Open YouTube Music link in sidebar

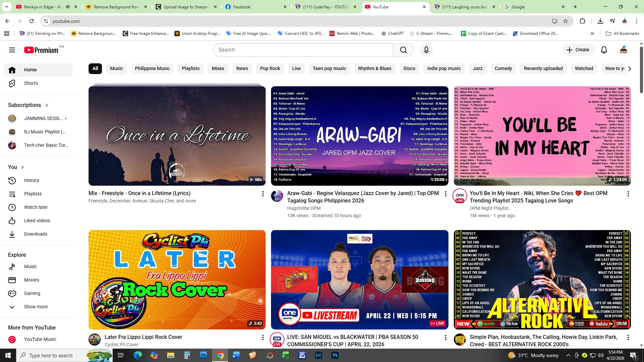tap(38, 339)
